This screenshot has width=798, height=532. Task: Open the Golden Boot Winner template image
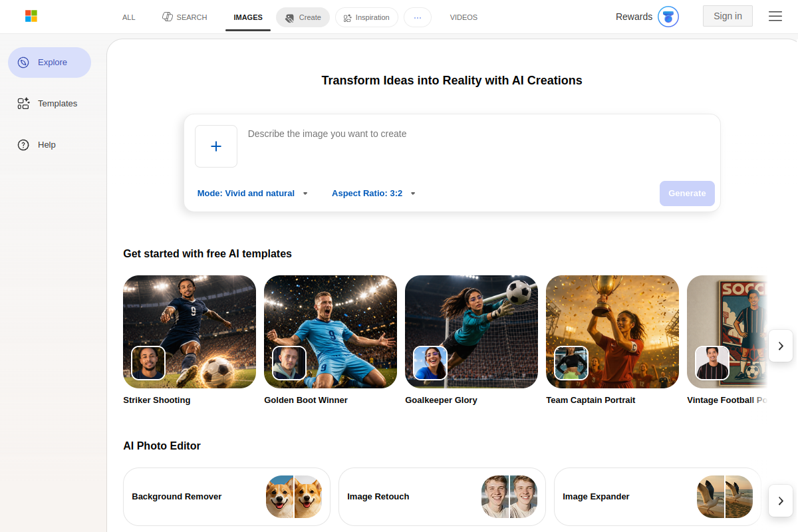pos(331,332)
